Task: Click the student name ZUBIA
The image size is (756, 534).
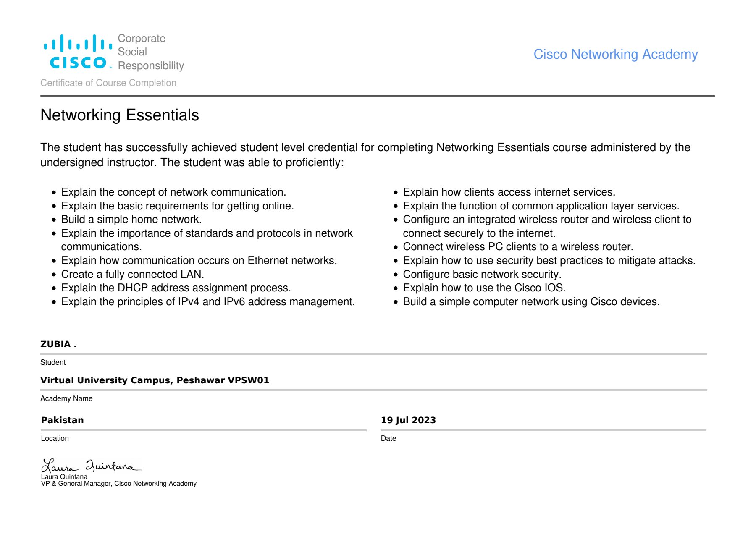Action: pos(58,344)
